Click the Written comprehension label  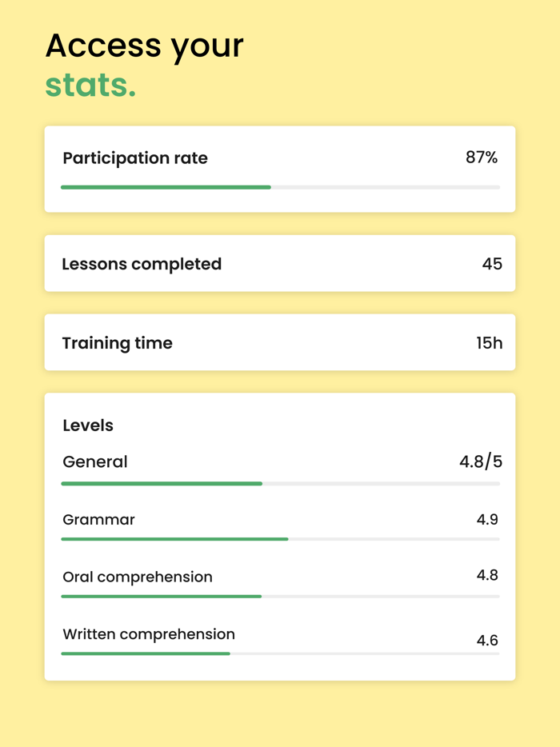(149, 634)
